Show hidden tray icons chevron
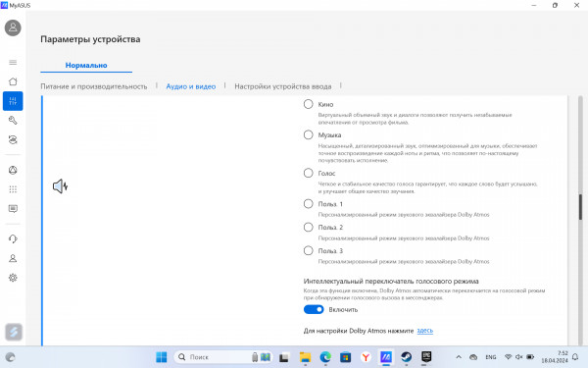This screenshot has height=368, width=588. click(x=459, y=357)
